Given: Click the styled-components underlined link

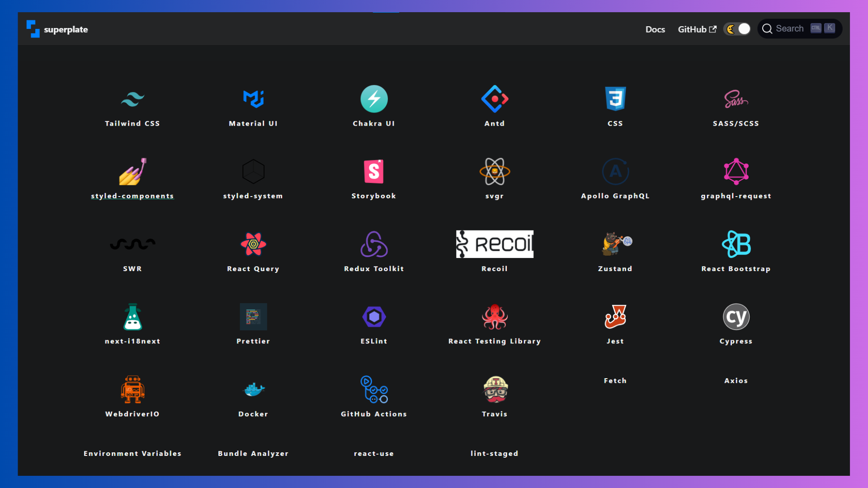Looking at the screenshot, I should click(132, 196).
